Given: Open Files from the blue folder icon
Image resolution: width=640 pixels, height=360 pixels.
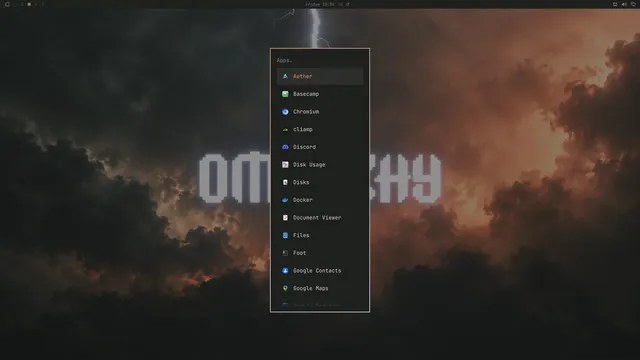Looking at the screenshot, I should (285, 235).
